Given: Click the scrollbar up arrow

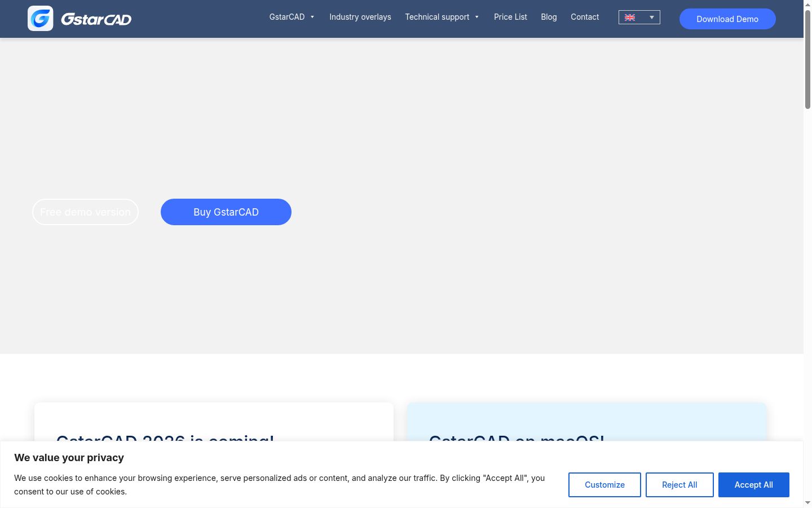Looking at the screenshot, I should tap(807, 4).
